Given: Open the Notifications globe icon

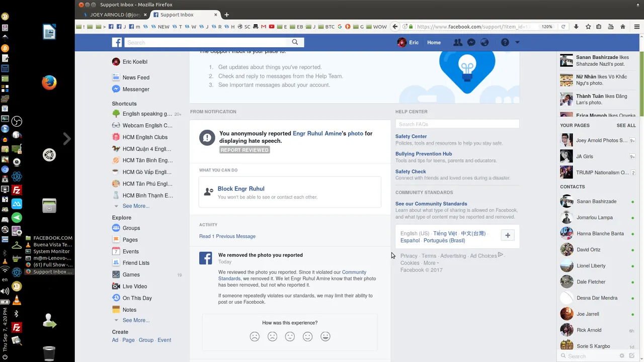Looking at the screenshot, I should tap(485, 43).
